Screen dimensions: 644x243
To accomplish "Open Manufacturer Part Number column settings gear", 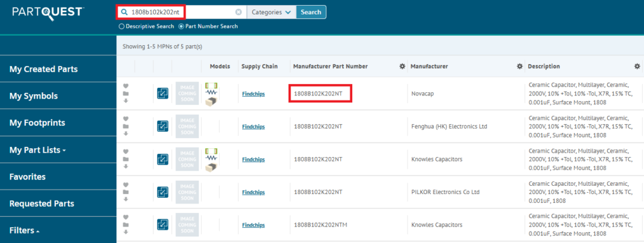I will point(402,66).
